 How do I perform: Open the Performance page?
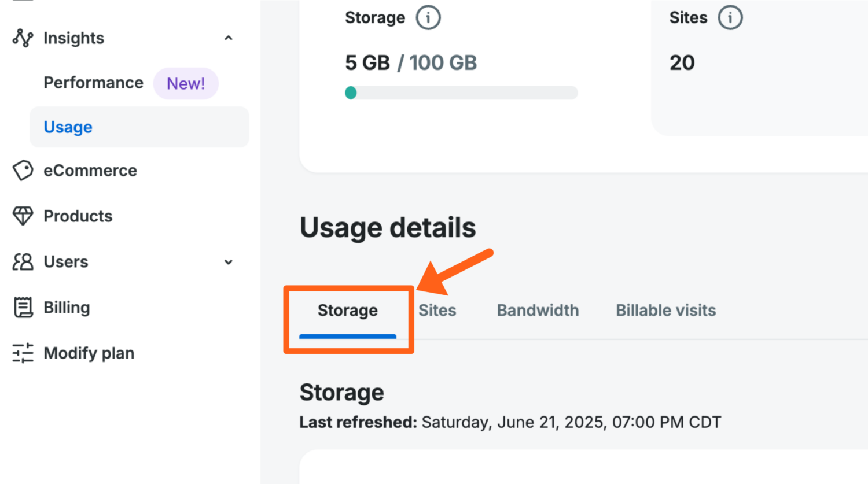click(93, 83)
